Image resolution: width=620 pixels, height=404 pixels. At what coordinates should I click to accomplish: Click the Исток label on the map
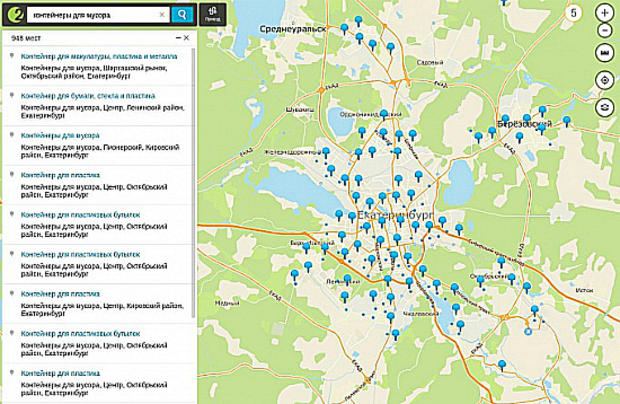click(x=584, y=290)
